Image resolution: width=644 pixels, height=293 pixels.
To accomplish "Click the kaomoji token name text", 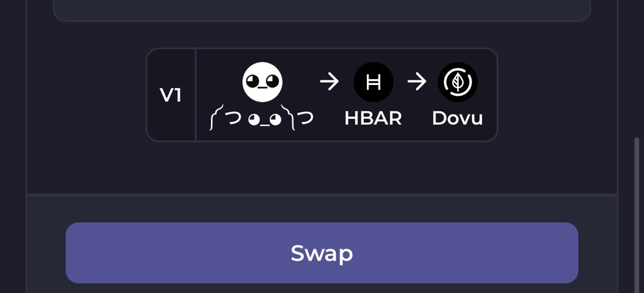I will [x=262, y=118].
